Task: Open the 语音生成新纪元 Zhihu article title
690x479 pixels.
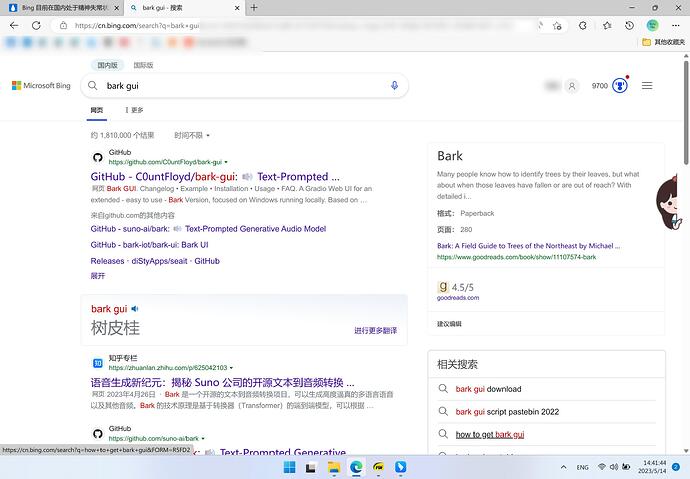Action: (x=222, y=382)
